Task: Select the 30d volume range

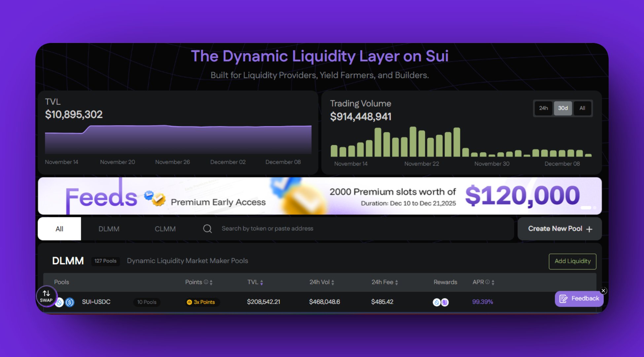Action: [563, 108]
